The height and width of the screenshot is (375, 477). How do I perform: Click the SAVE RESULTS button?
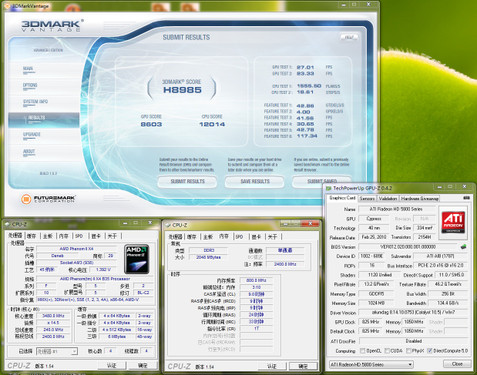point(255,182)
